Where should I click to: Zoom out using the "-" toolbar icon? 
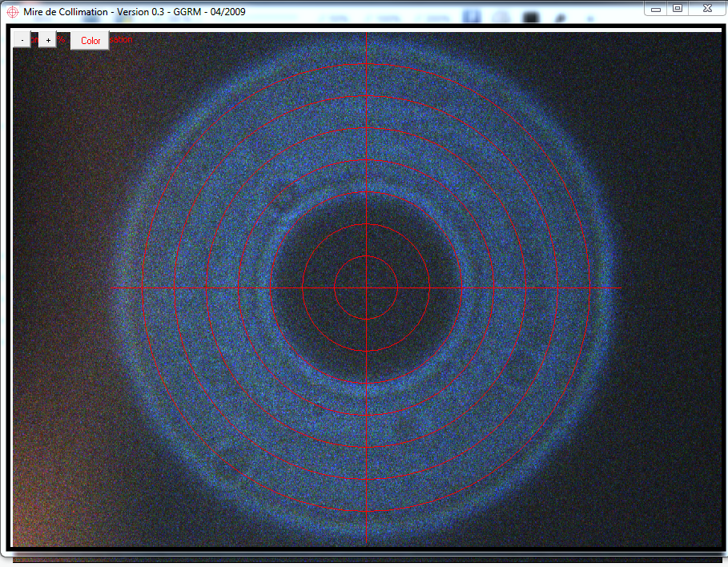22,38
